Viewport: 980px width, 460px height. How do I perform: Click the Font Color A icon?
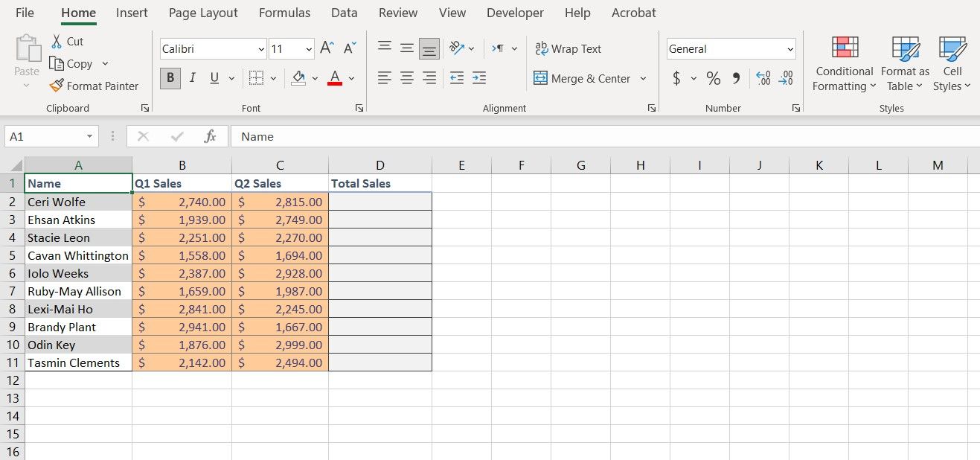point(335,77)
